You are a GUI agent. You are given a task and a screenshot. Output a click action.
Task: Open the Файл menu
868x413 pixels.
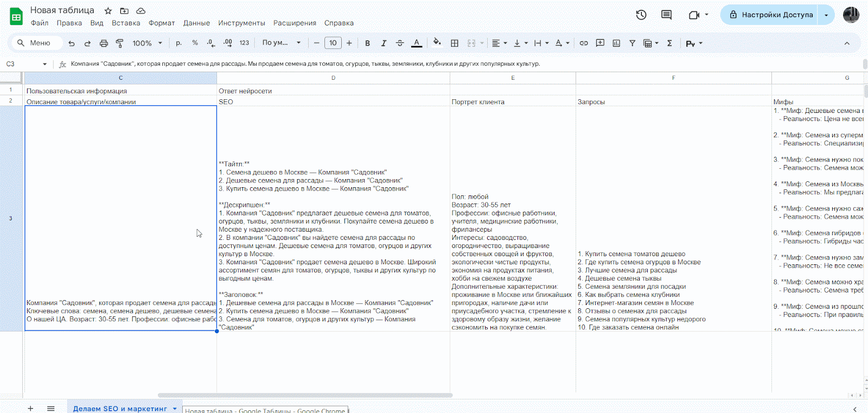coord(40,23)
